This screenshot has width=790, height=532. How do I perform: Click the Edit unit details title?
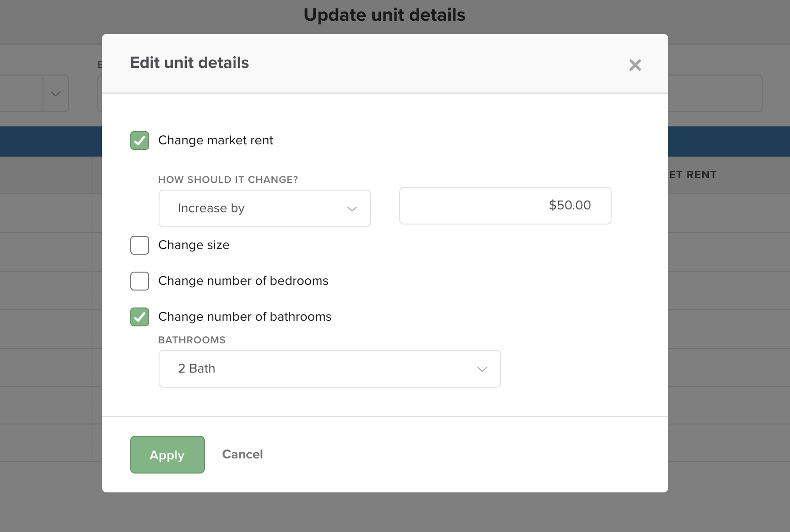point(189,63)
